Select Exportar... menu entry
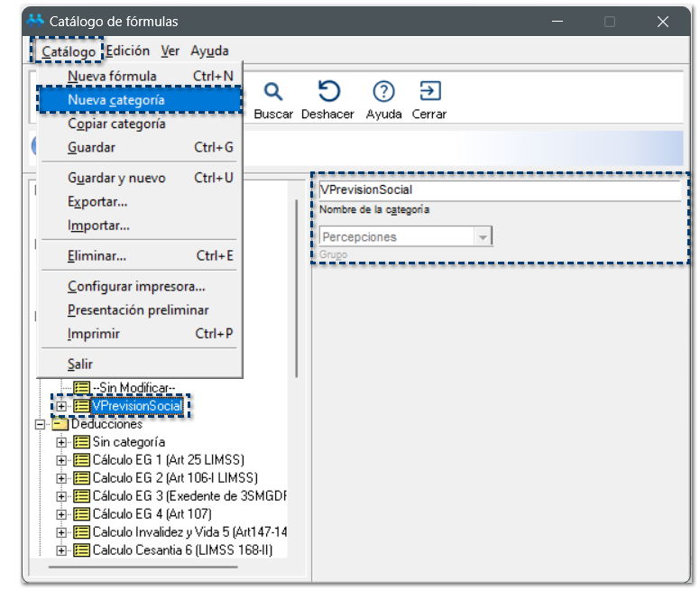Screen dimensions: 700x591 [x=97, y=201]
